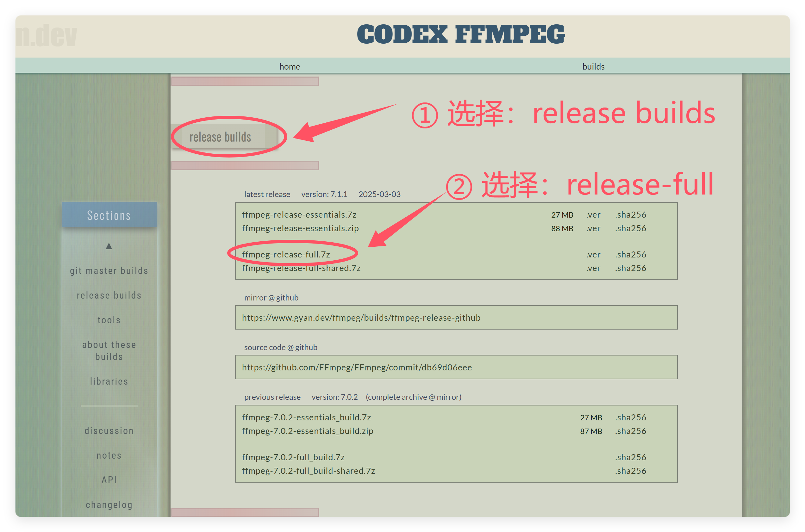Open tools section in sidebar

click(109, 320)
